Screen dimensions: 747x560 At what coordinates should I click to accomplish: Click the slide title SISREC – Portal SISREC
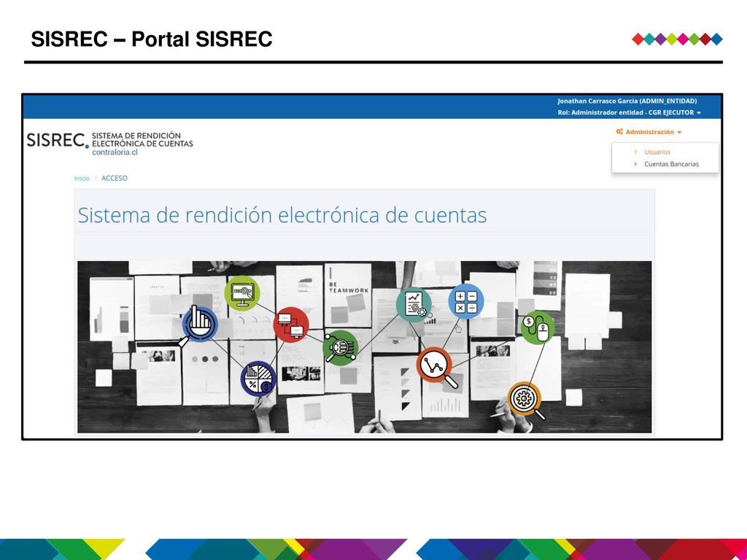(x=152, y=39)
